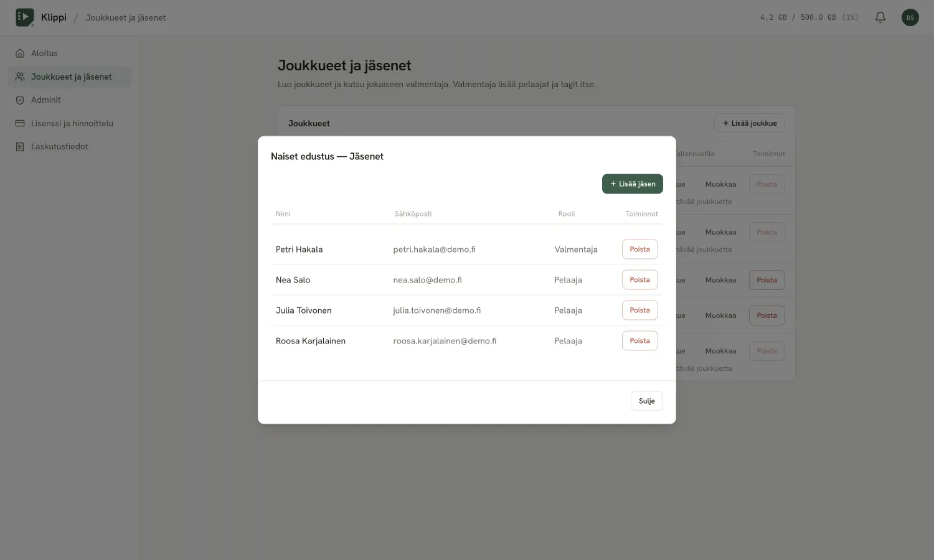Click the Rooli column header
The image size is (934, 560).
tap(567, 214)
